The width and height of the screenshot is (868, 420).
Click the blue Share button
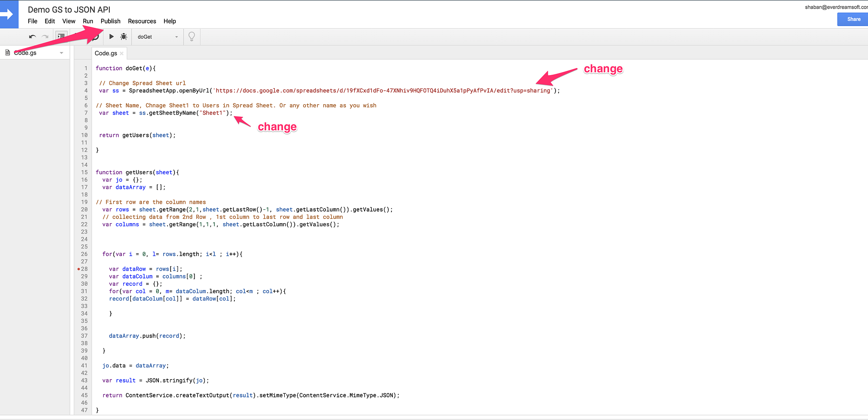[852, 19]
